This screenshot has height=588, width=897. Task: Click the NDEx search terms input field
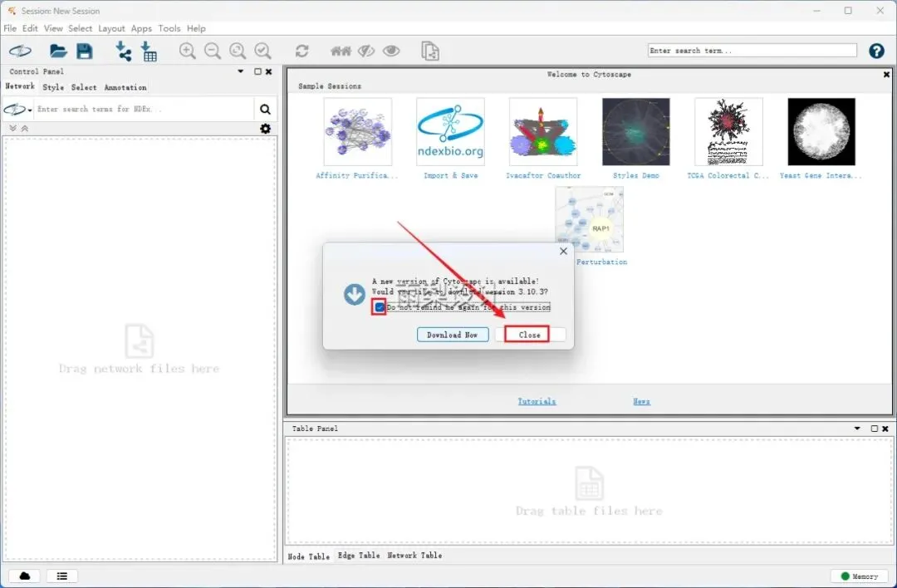point(144,109)
